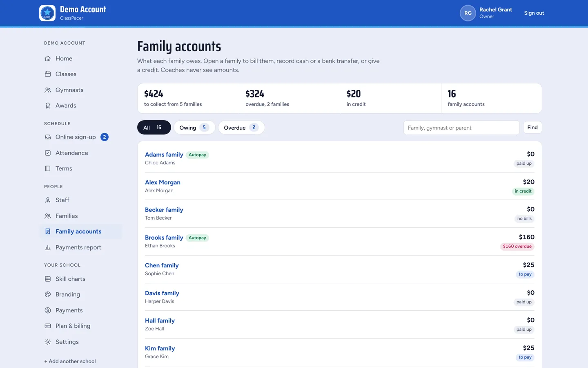Open Alex Morgan's account
This screenshot has height=368, width=588.
pyautogui.click(x=163, y=182)
